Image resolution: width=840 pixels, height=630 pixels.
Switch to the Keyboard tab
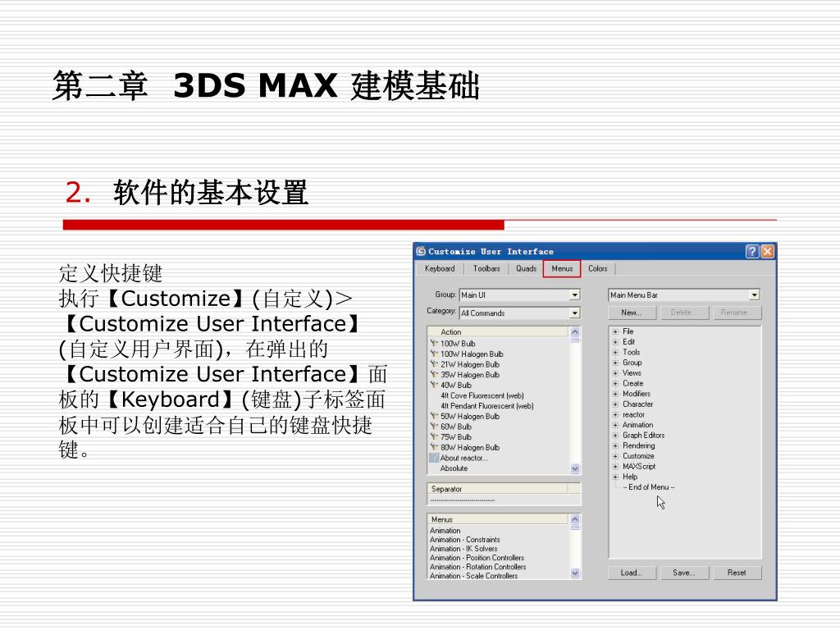tap(440, 268)
